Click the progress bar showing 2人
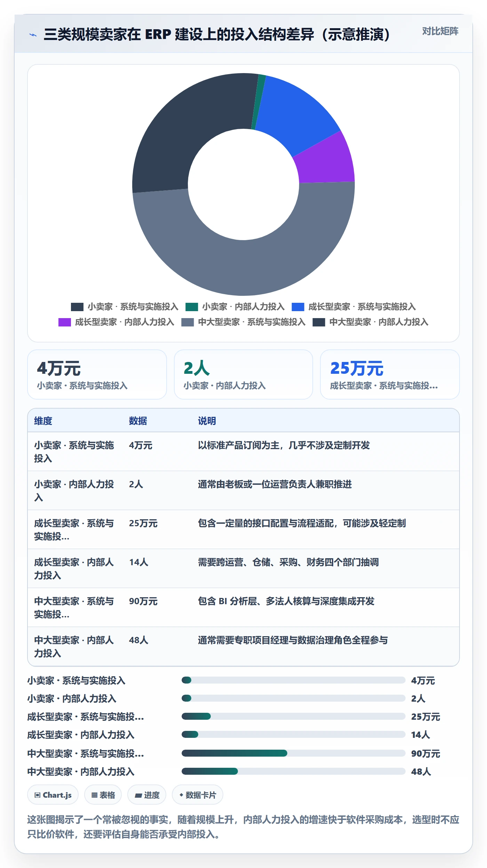The width and height of the screenshot is (487, 868). (294, 698)
